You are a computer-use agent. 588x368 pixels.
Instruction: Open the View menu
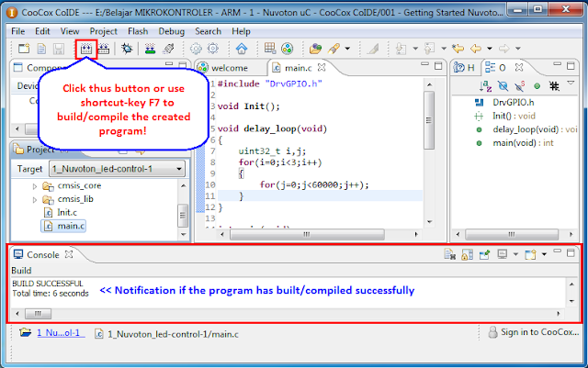click(70, 31)
